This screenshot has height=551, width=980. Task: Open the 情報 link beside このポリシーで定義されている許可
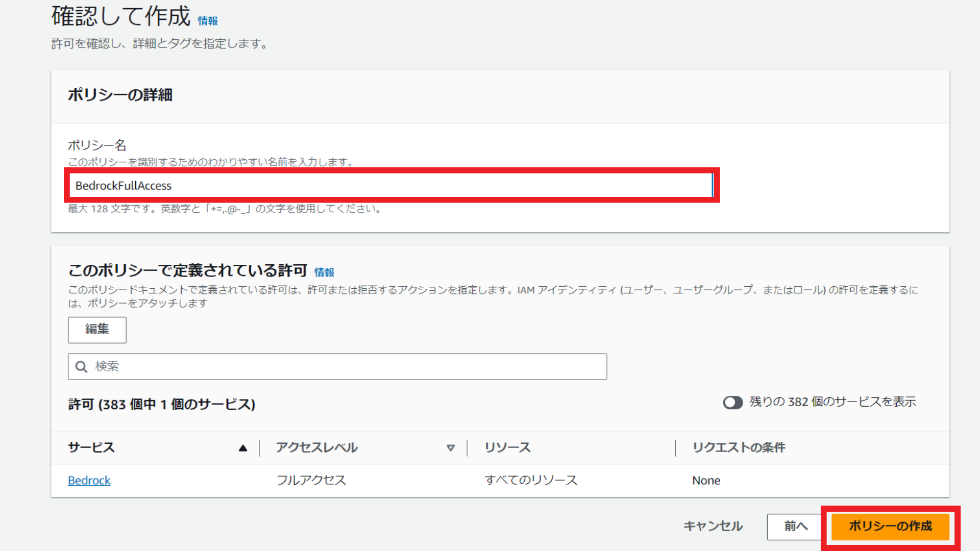tap(324, 272)
